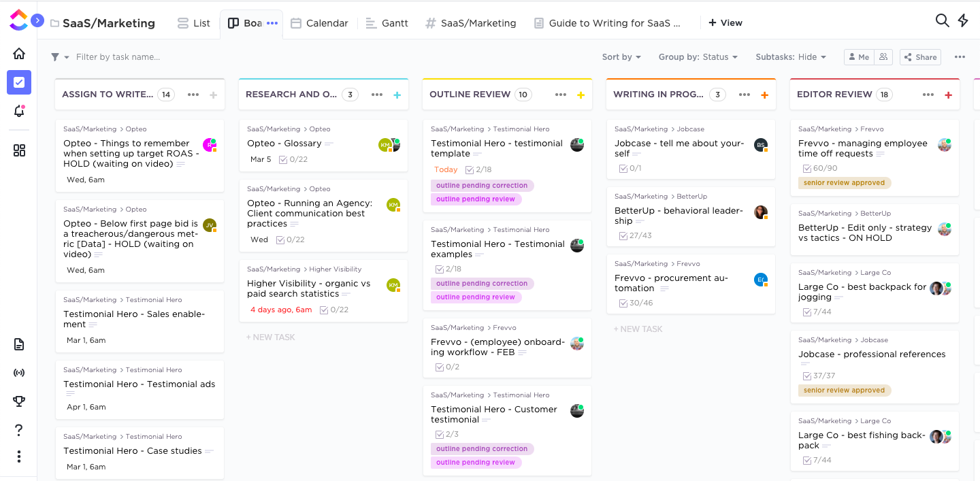Add task to Research column

[397, 95]
